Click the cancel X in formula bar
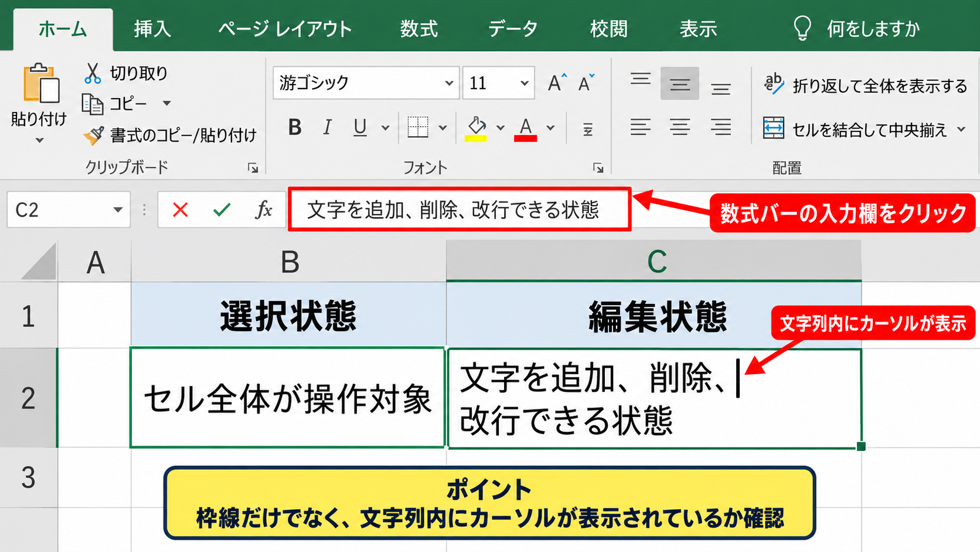 [x=181, y=209]
